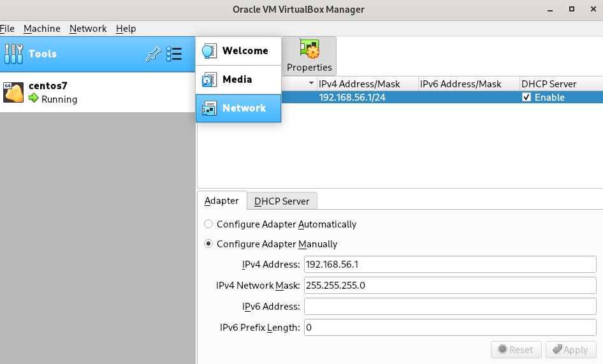This screenshot has width=603, height=364.
Task: Choose Welcome in the Tools popup
Action: [x=238, y=51]
